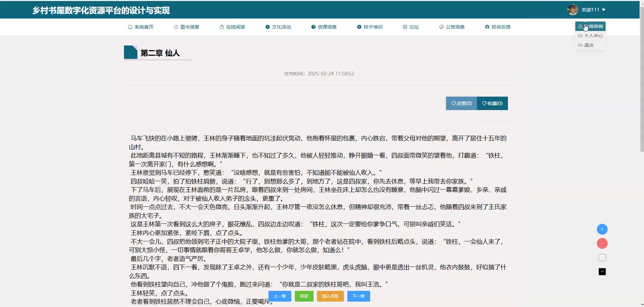Choose 退出 to log out
The width and height of the screenshot is (644, 307).
[590, 45]
